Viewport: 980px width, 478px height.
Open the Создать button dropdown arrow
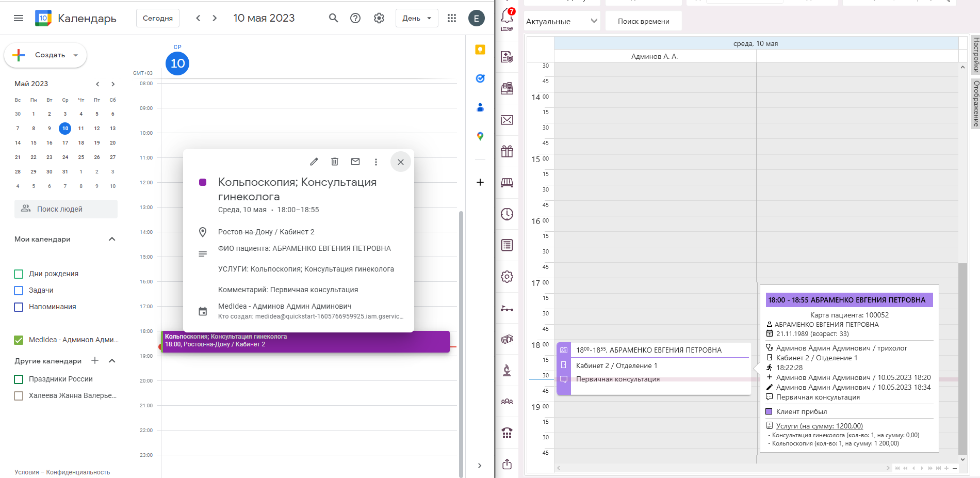[x=76, y=55]
